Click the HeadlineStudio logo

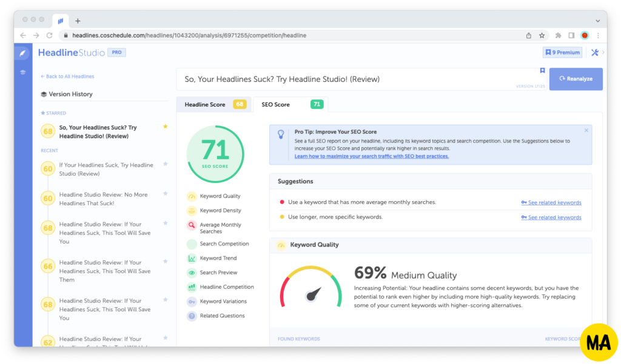point(72,53)
